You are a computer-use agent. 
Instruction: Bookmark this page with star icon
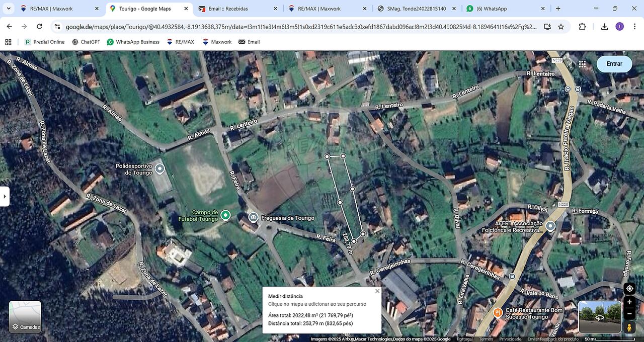pos(561,27)
